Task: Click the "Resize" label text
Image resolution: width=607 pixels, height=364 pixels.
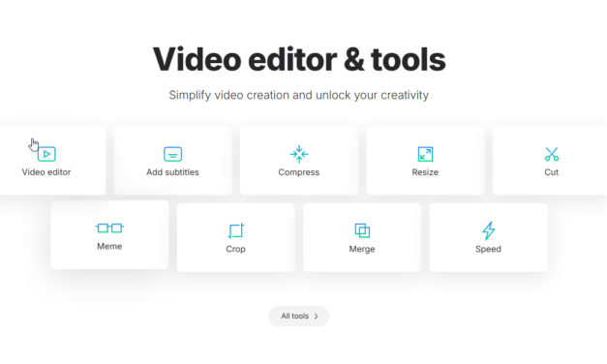Action: point(425,172)
